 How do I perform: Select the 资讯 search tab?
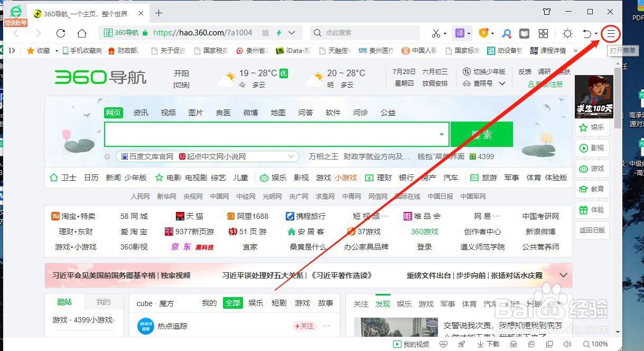coord(141,113)
